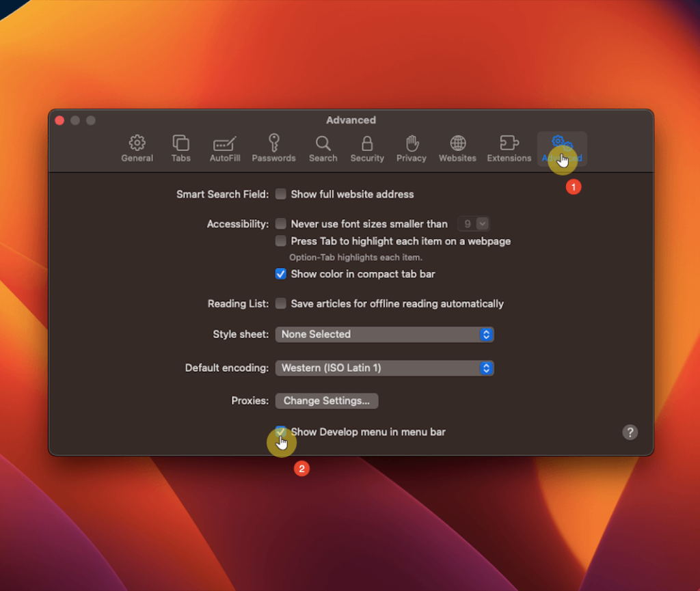The width and height of the screenshot is (700, 591).
Task: Select the Advanced preferences tab
Action: (562, 148)
